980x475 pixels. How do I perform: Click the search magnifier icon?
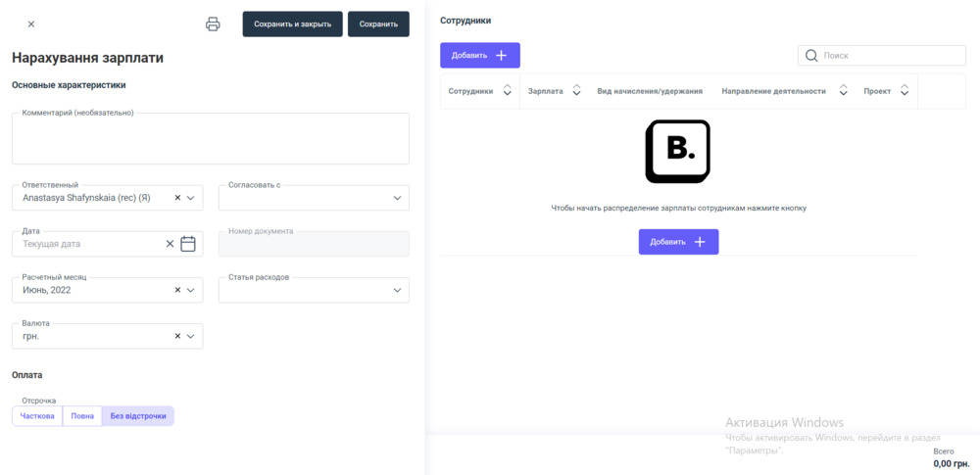811,56
